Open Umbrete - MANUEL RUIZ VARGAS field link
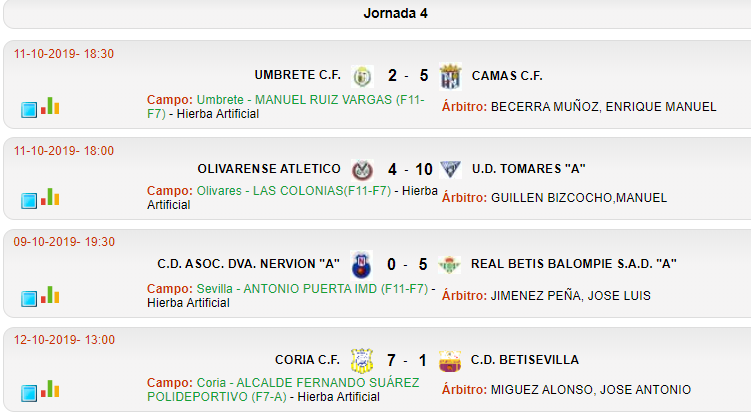Viewport: 751px width, 414px height. [x=285, y=106]
